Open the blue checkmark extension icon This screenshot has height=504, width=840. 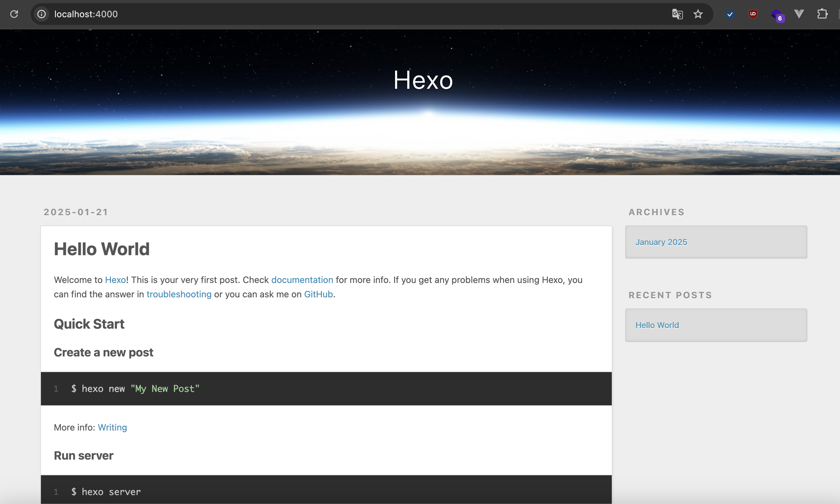(x=730, y=14)
